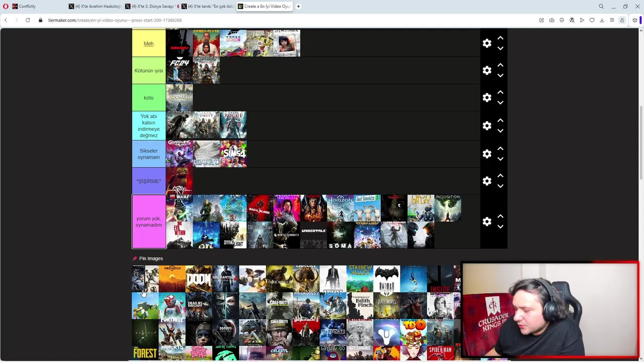
Task: Open the profile account icon
Action: point(622,20)
